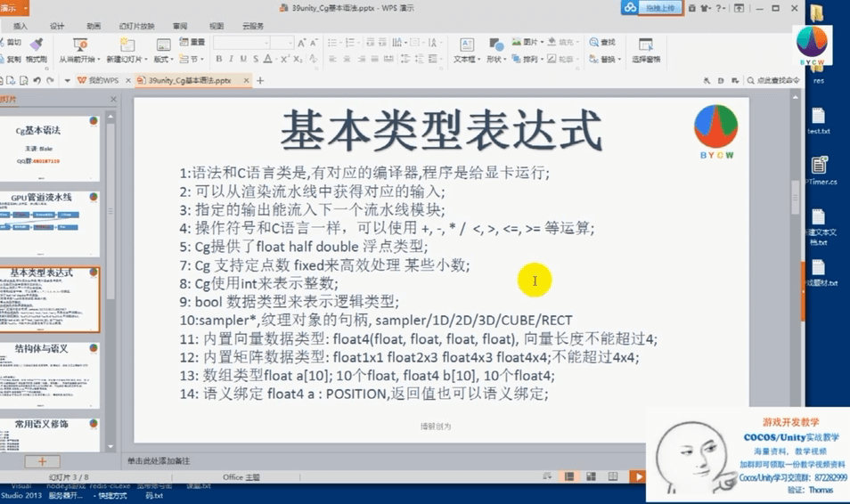This screenshot has height=504, width=850.
Task: Open the Selection Pane (选择窗格)
Action: click(x=646, y=51)
